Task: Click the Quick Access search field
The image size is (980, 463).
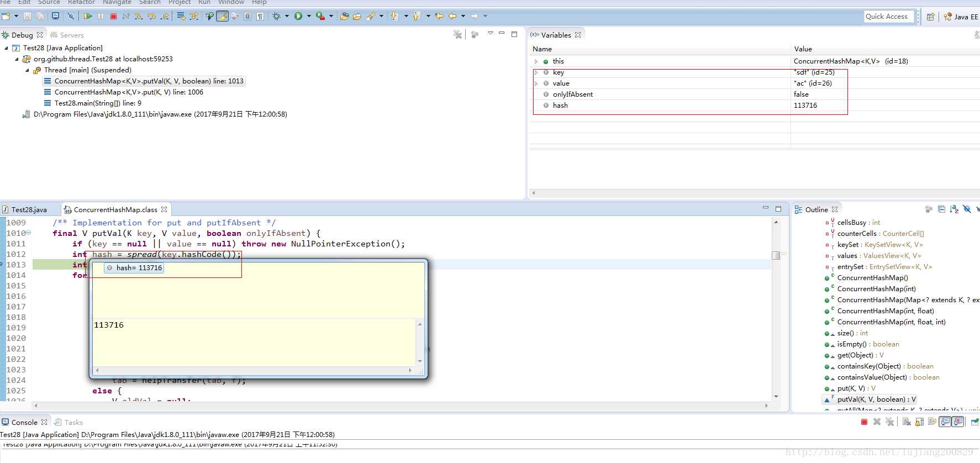Action: click(889, 17)
